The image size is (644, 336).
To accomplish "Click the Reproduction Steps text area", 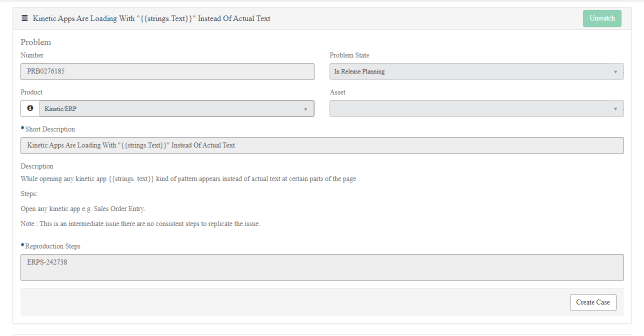I will click(x=322, y=267).
